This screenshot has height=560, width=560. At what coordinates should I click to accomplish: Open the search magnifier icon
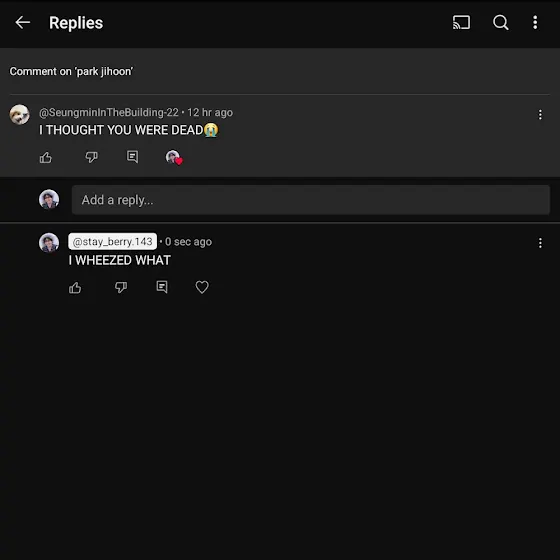coord(501,22)
